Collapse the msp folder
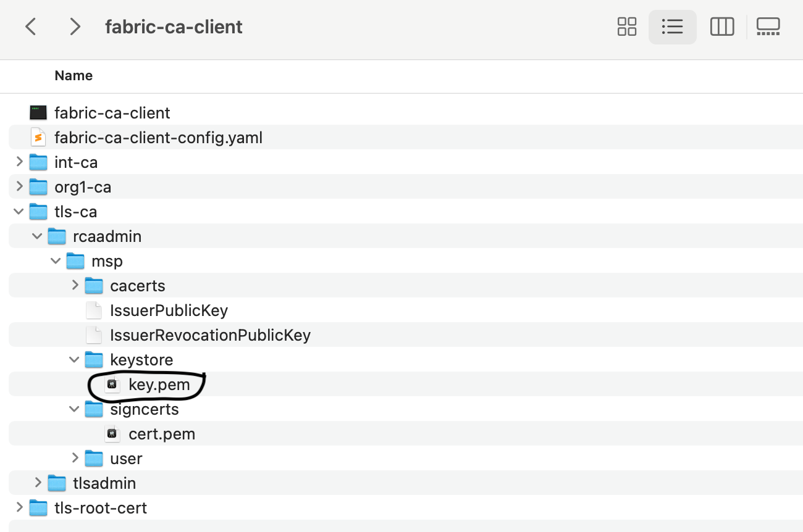Screen dimensions: 803x532 pos(56,260)
